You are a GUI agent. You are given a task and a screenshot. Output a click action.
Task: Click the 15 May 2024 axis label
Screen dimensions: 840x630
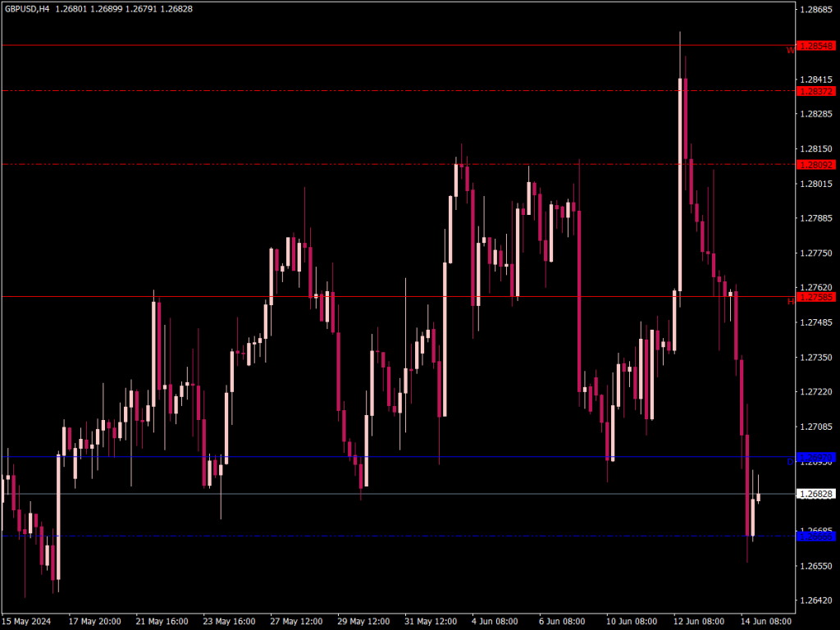[x=30, y=622]
